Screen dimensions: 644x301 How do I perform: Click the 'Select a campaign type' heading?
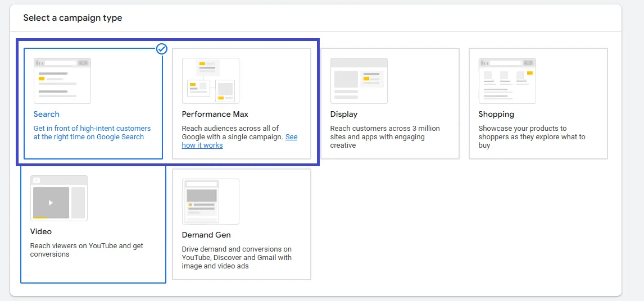(72, 18)
